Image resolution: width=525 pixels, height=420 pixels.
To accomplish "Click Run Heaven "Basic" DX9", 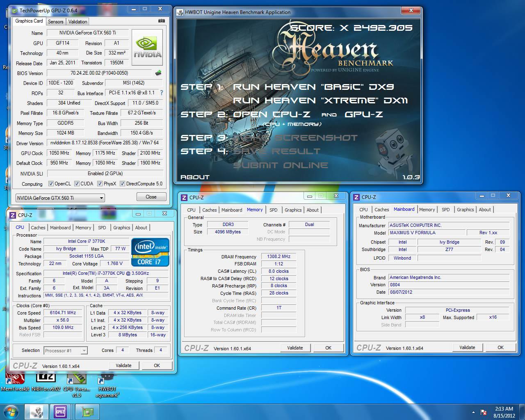I will (313, 87).
